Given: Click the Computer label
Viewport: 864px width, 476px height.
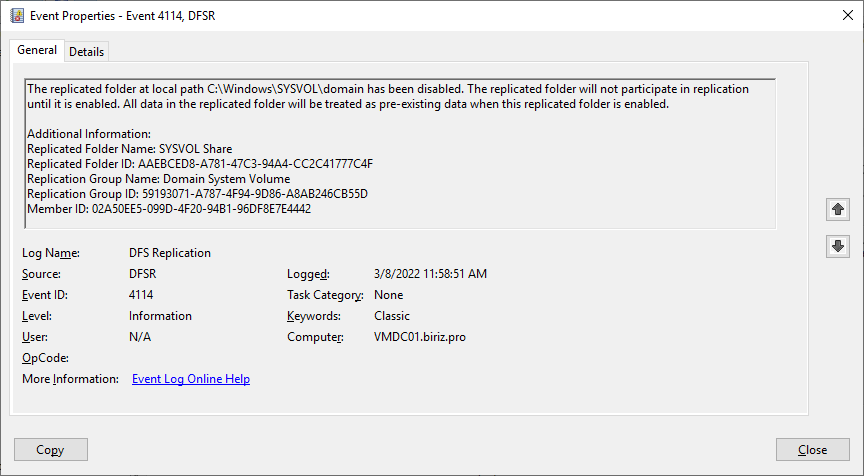Looking at the screenshot, I should pyautogui.click(x=315, y=337).
